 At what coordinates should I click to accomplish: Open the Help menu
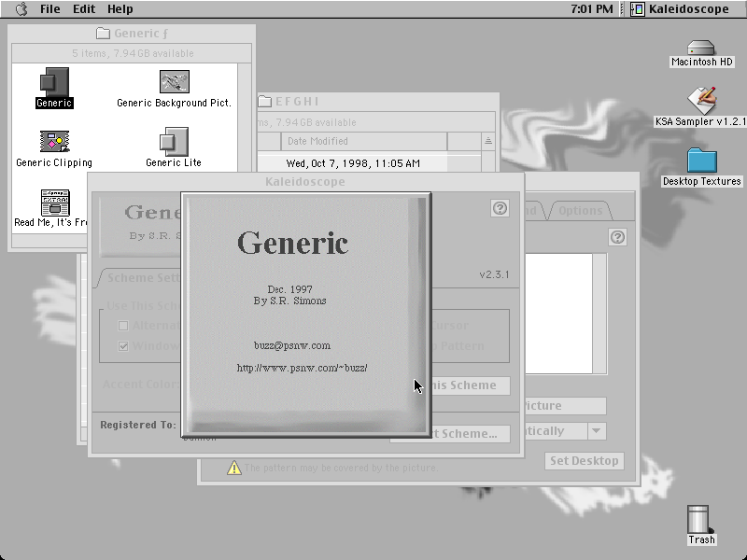point(120,9)
